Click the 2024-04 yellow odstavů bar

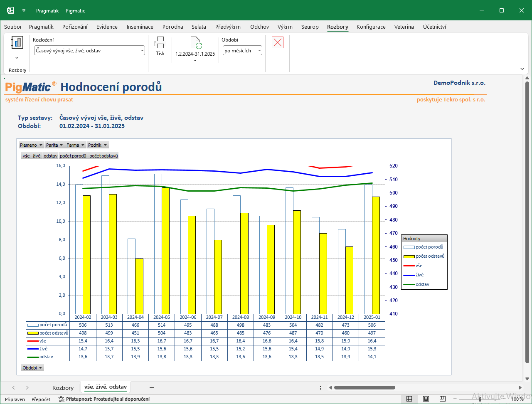[x=139, y=286]
